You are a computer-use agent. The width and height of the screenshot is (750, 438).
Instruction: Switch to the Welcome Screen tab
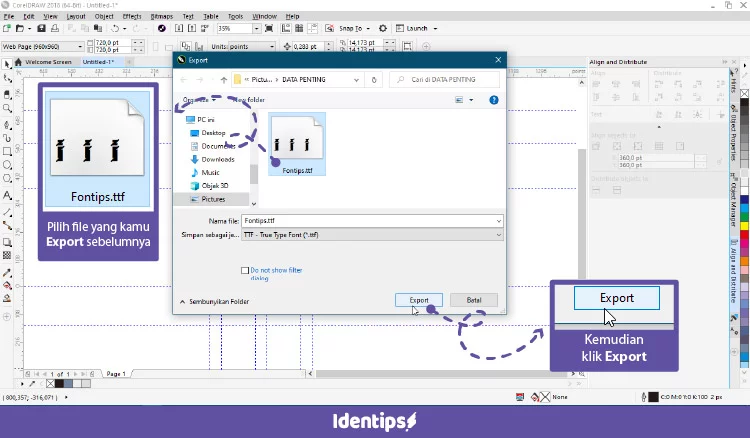click(47, 62)
